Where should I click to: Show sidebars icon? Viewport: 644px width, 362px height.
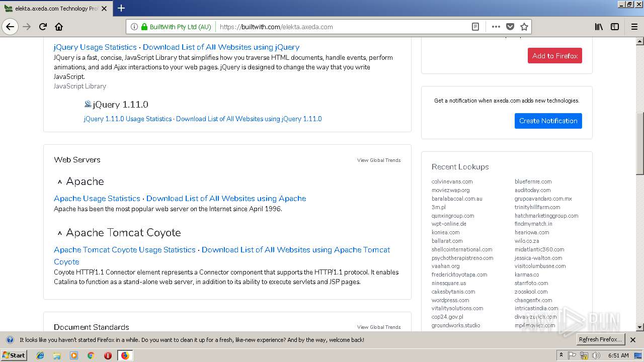point(615,27)
